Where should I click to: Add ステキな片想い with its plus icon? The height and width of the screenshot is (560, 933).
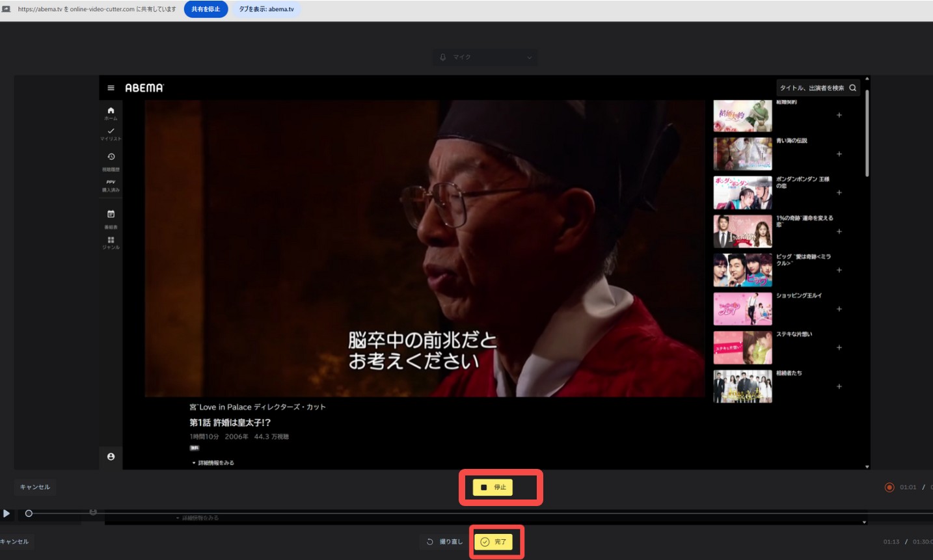[839, 347]
